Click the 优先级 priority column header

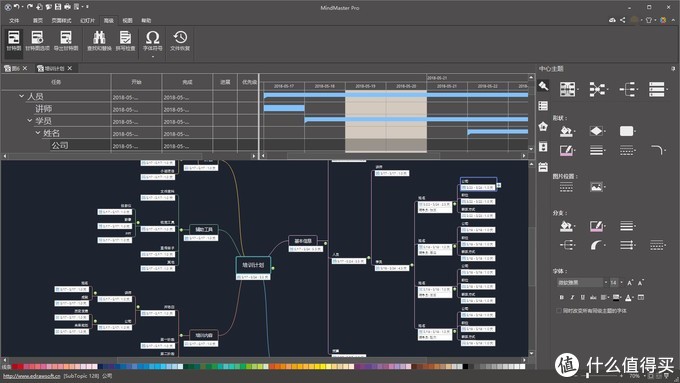click(x=249, y=82)
